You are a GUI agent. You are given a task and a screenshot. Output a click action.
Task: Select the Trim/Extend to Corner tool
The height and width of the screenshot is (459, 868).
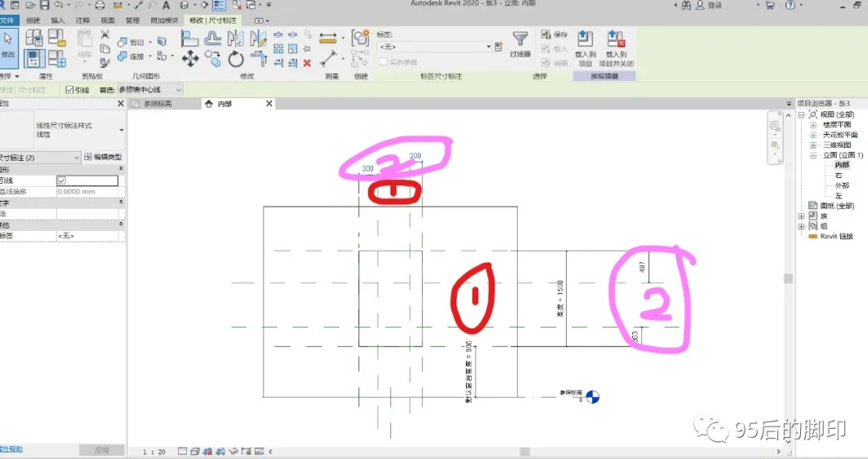[x=258, y=58]
